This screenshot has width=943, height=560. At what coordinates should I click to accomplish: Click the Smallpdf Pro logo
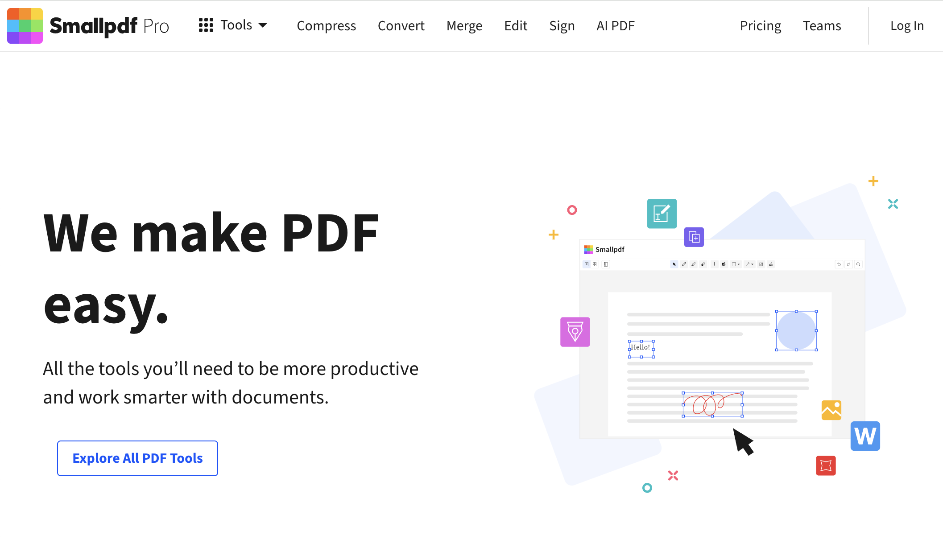88,26
